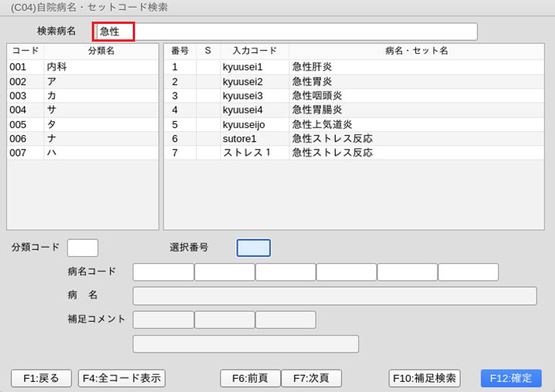Go to next page with F7:次頁
The height and width of the screenshot is (392, 555).
tap(311, 378)
